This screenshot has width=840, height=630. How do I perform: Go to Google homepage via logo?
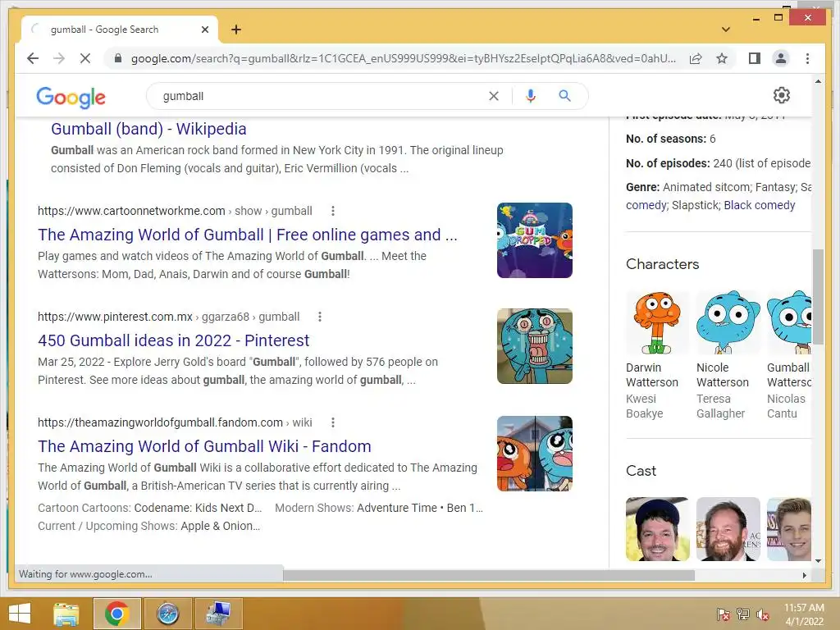click(x=71, y=98)
